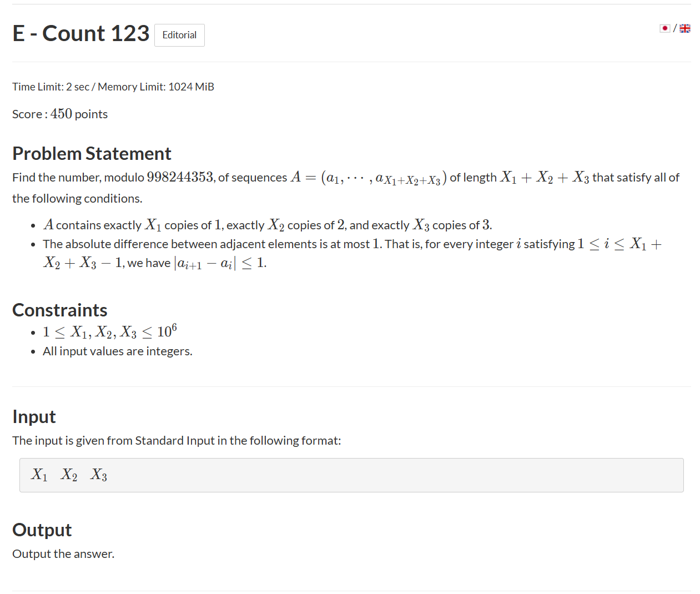Image resolution: width=700 pixels, height=594 pixels.
Task: Switch language using the Japanese flag icon
Action: (x=664, y=28)
